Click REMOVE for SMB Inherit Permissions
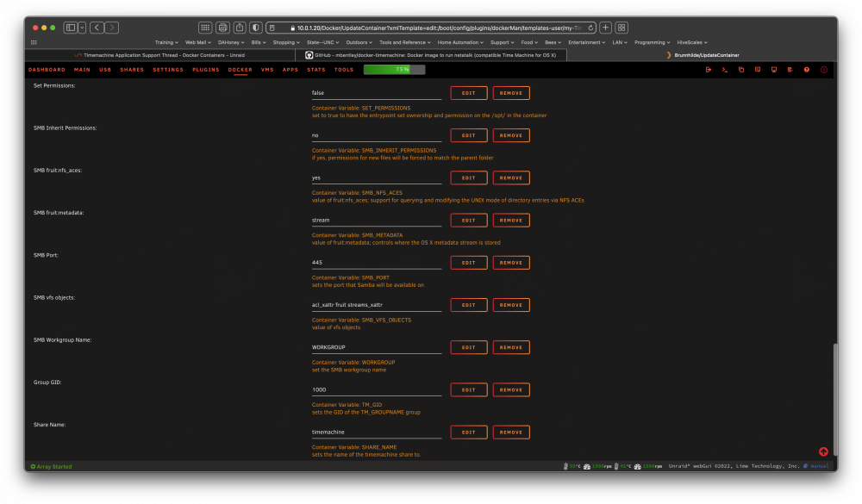 [510, 135]
